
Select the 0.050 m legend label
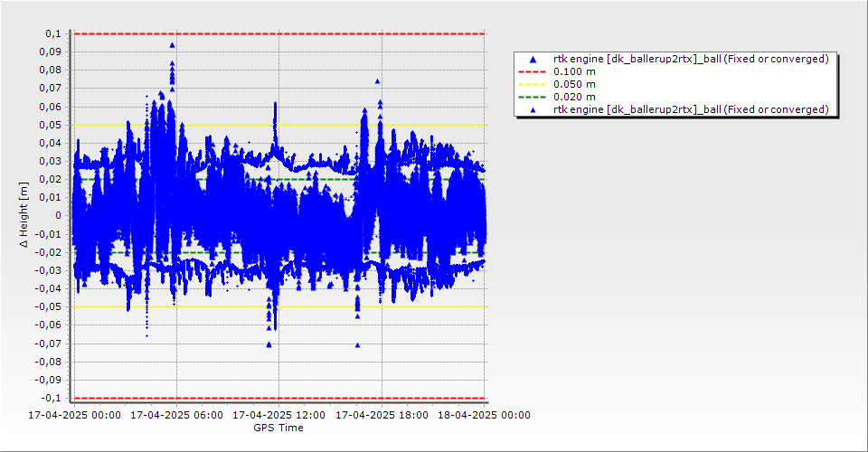(x=574, y=84)
